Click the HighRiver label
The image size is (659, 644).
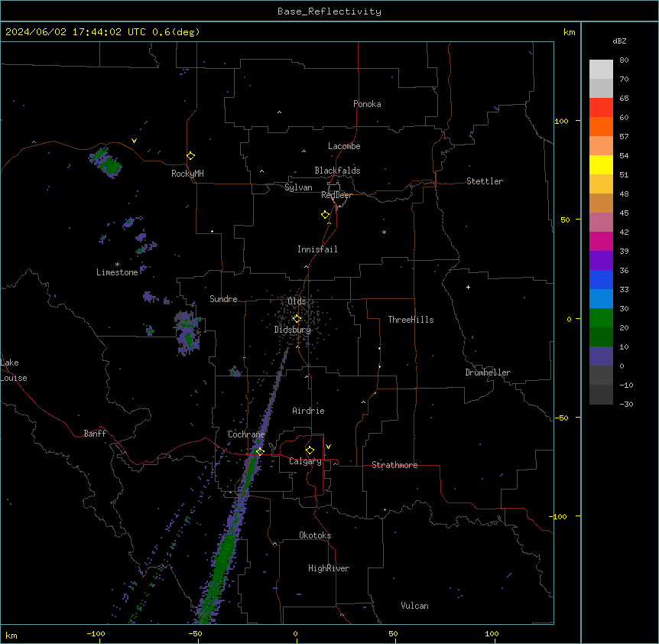click(x=329, y=568)
